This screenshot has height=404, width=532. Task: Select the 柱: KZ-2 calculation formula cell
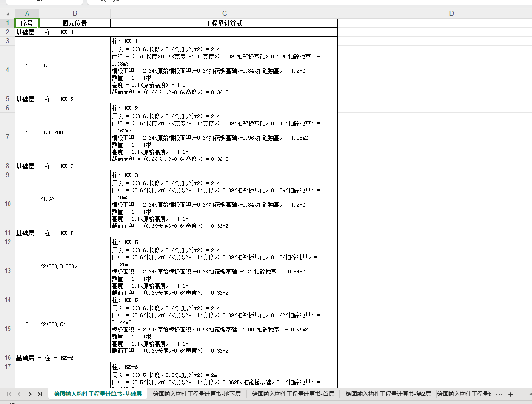pyautogui.click(x=224, y=132)
